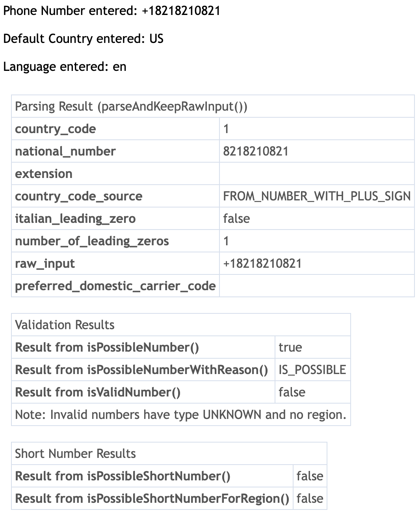The image size is (420, 515).
Task: Select the isPossibleShortNumberForRegion() label
Action: [x=152, y=498]
